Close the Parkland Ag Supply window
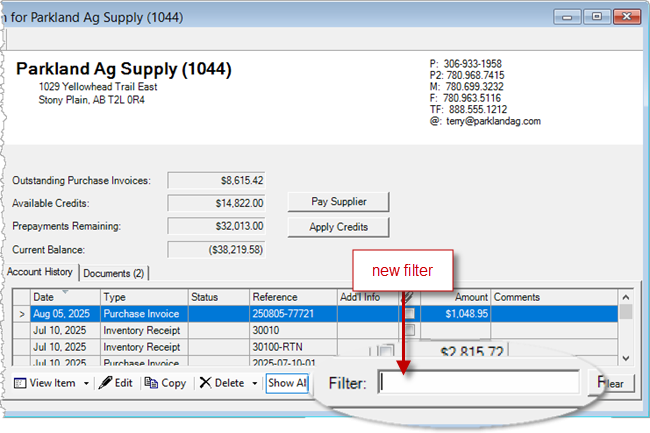650x433 pixels. [x=627, y=17]
